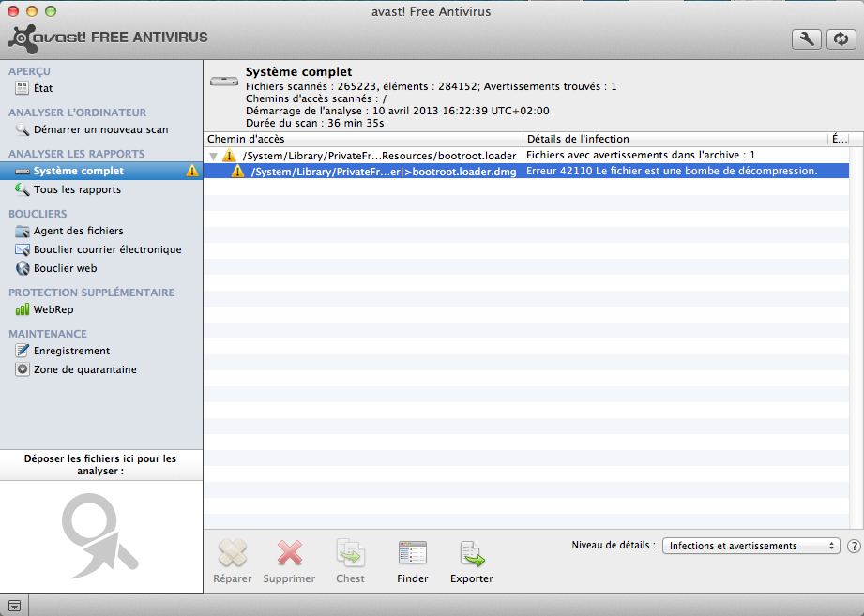Click the drop zone magnifier graphic
Image resolution: width=864 pixels, height=616 pixels.
99,535
